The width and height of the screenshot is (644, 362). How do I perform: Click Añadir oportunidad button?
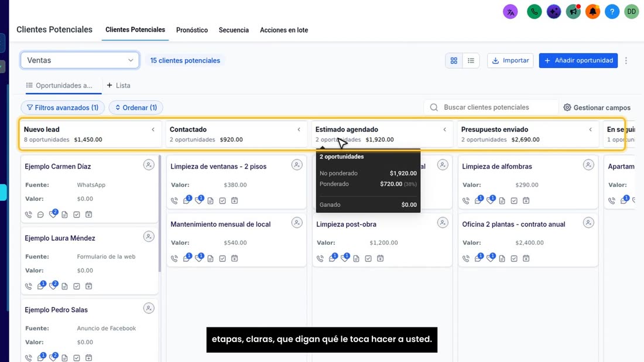[578, 60]
